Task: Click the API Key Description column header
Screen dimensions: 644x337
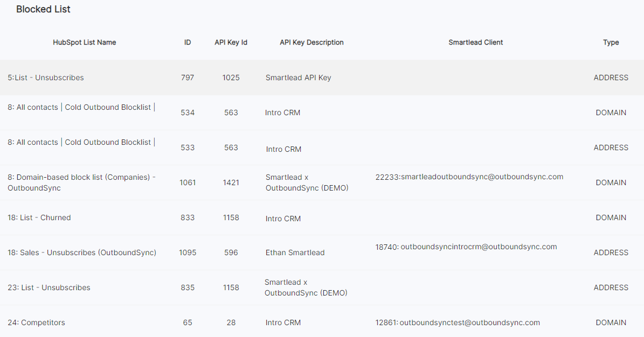Action: 311,43
